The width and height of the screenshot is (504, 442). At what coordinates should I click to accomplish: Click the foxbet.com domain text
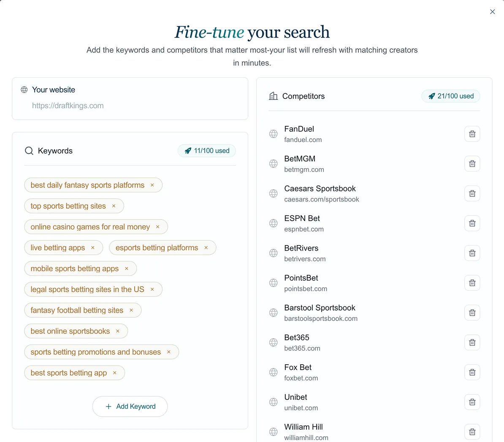pyautogui.click(x=301, y=378)
